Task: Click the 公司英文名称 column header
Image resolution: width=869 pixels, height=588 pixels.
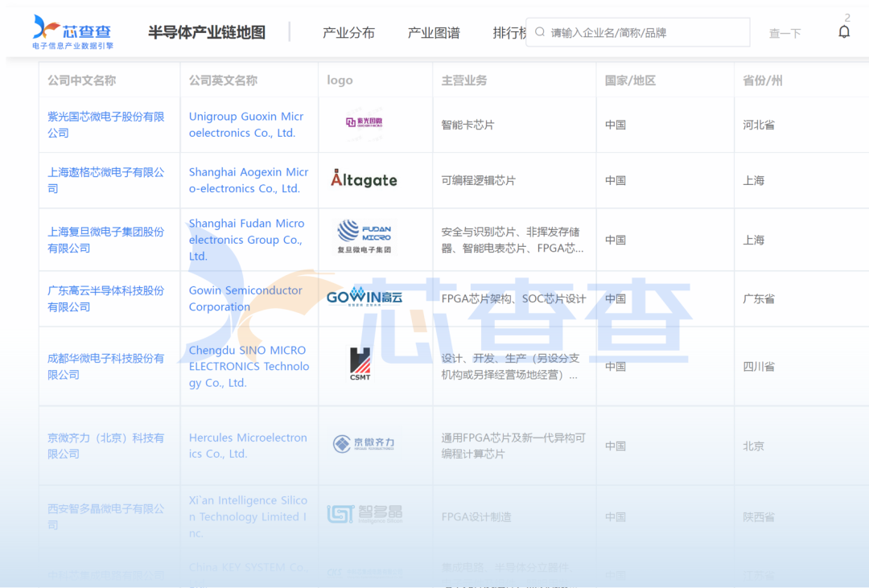Action: pos(223,80)
